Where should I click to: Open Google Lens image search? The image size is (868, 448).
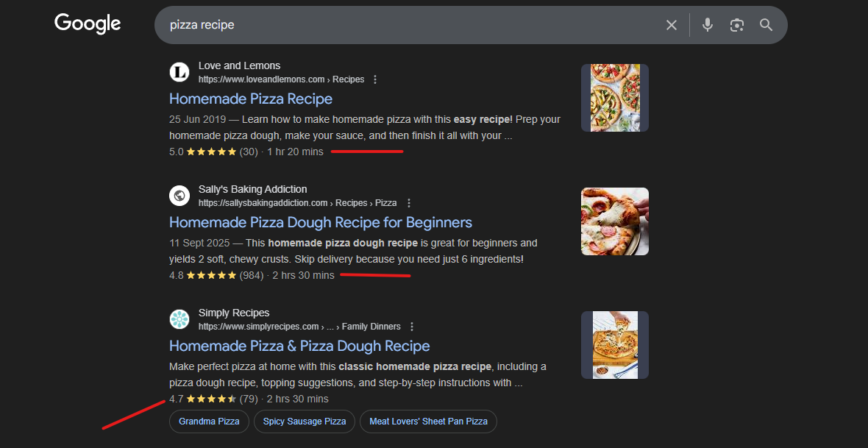[x=736, y=24]
